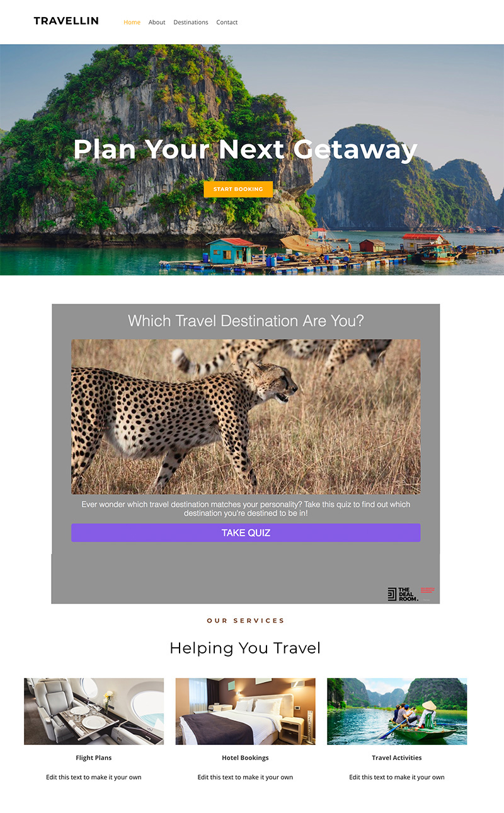The image size is (504, 813).
Task: Click the Hotel Bookings heading
Action: (246, 758)
